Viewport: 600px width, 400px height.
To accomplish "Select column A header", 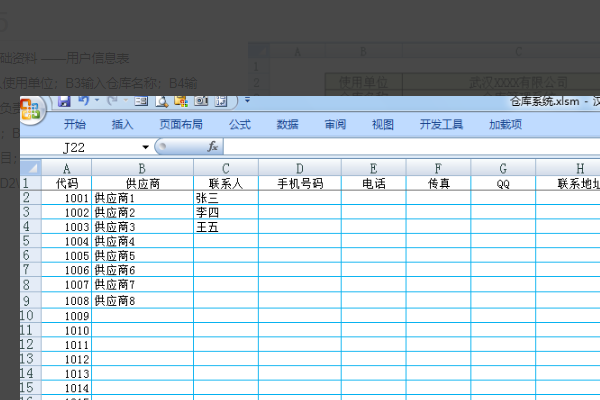I will pos(67,168).
